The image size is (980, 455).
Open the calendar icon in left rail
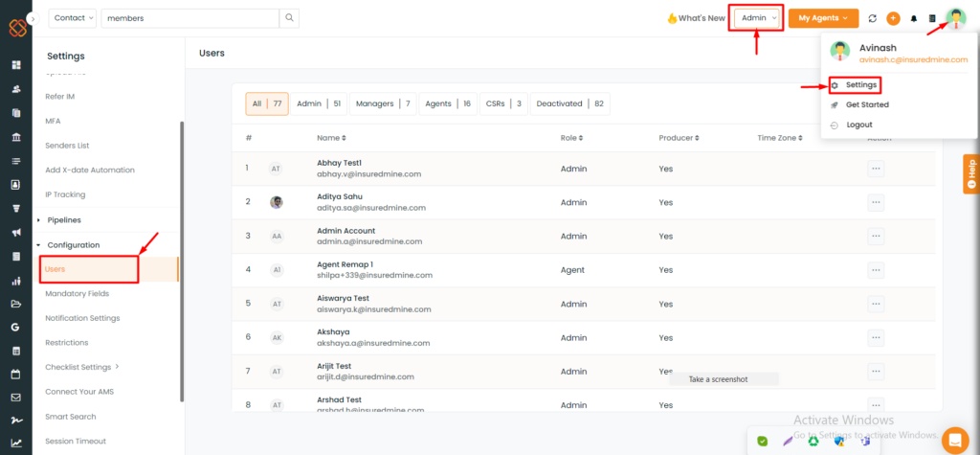tap(16, 375)
